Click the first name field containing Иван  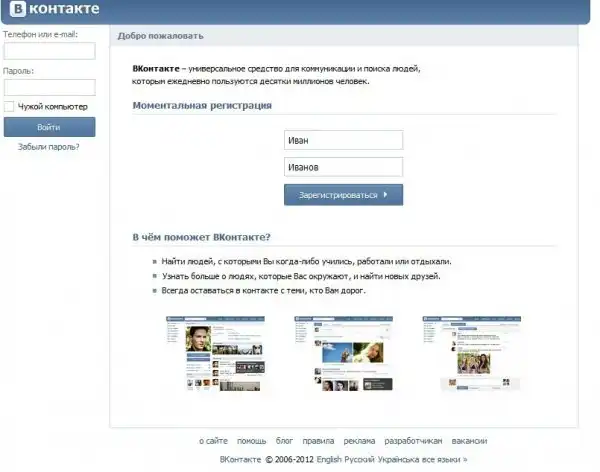343,141
